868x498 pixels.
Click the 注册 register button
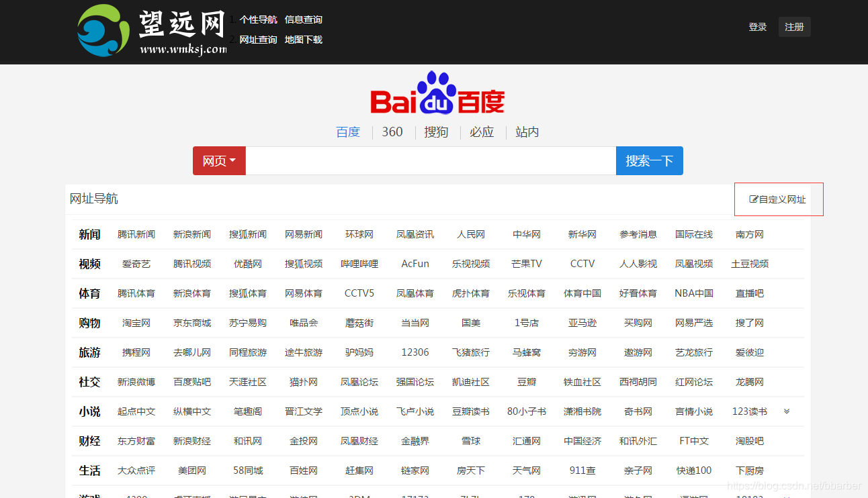pos(794,27)
